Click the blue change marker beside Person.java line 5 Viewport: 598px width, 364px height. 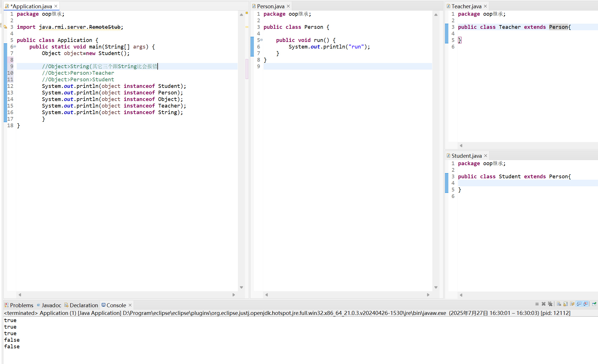[x=252, y=46]
